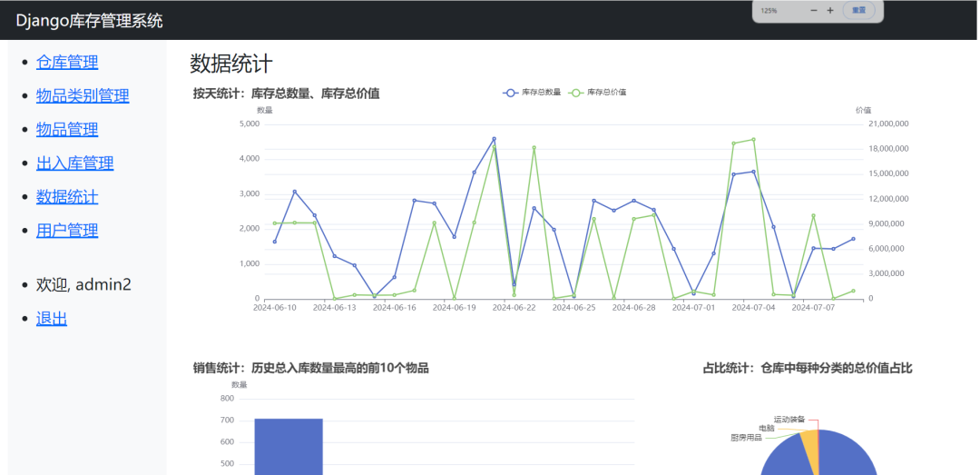
Task: Open 出入库管理 in the sidebar
Action: tap(75, 163)
